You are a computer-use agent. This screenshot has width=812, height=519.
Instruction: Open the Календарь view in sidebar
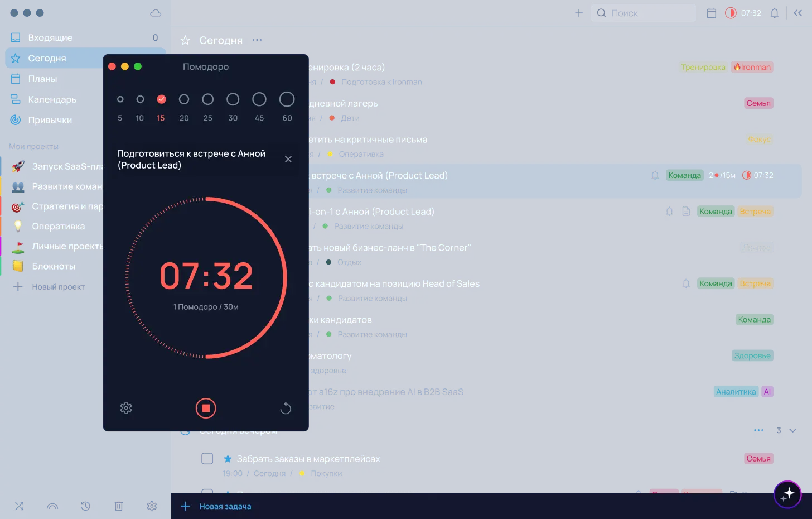coord(52,99)
